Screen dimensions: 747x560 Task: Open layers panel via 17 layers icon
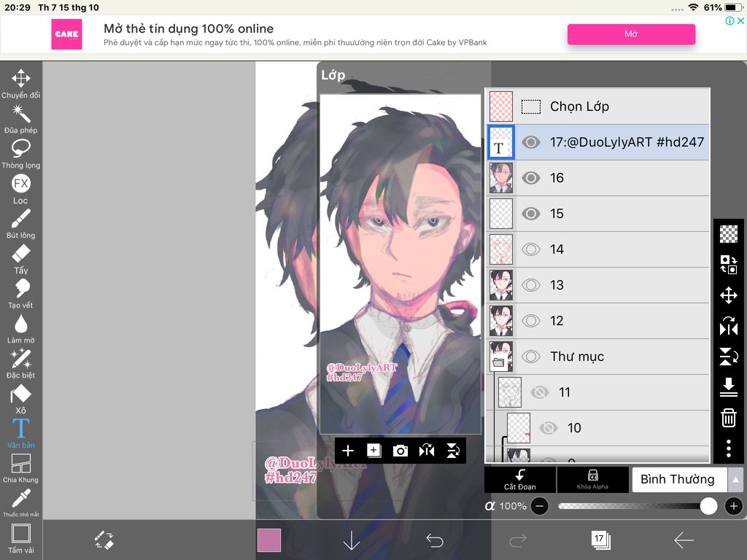click(600, 540)
